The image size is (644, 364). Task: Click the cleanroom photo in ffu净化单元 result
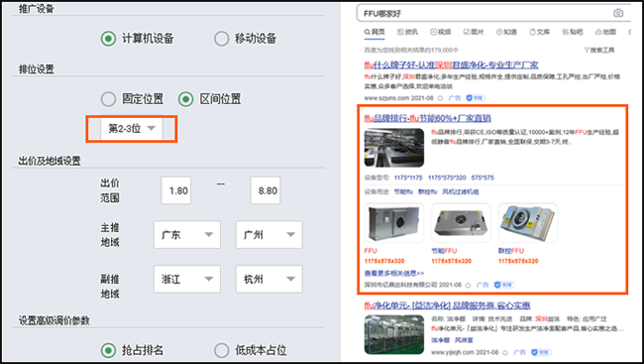pyautogui.click(x=394, y=335)
